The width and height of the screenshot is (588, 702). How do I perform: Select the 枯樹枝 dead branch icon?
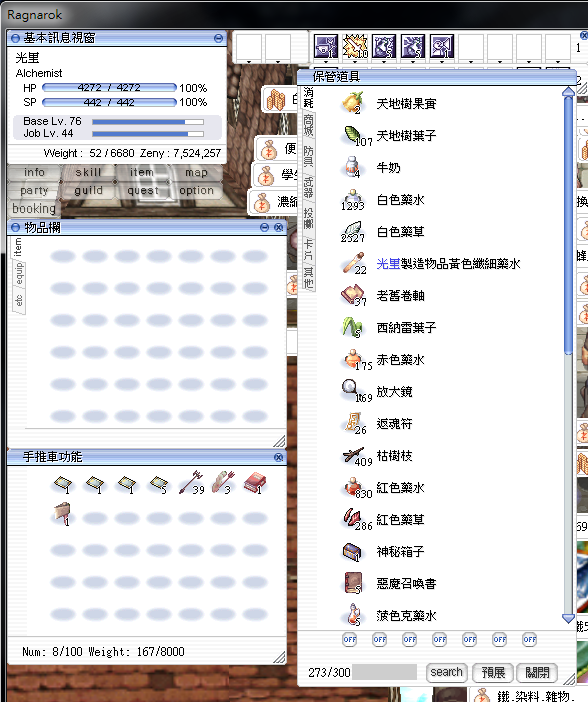tap(352, 455)
